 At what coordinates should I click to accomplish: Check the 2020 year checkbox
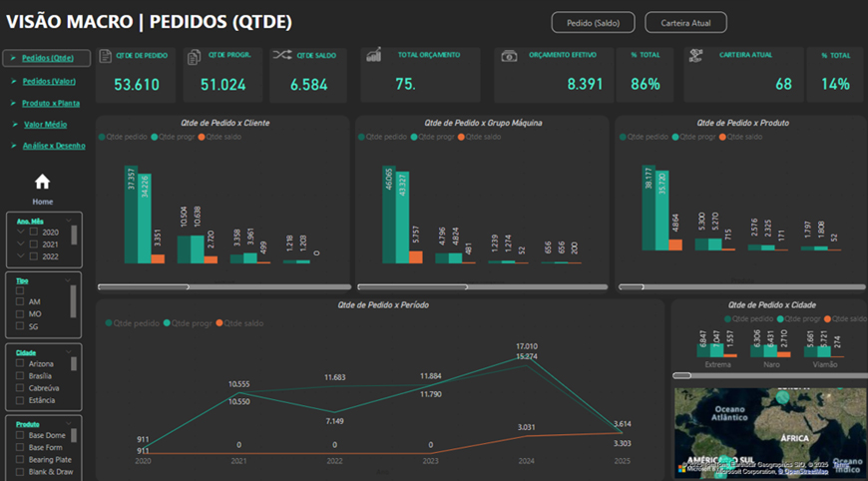click(34, 232)
